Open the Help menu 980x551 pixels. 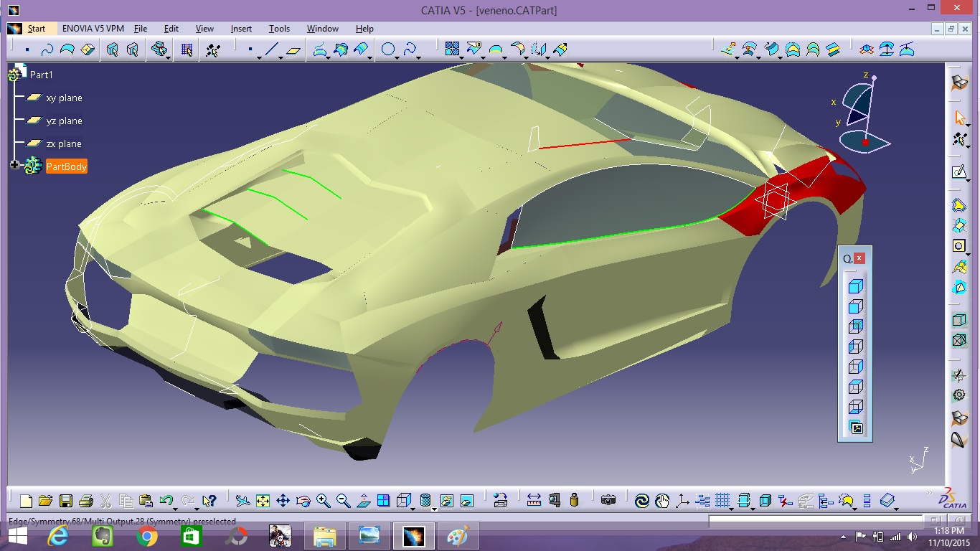(x=364, y=29)
